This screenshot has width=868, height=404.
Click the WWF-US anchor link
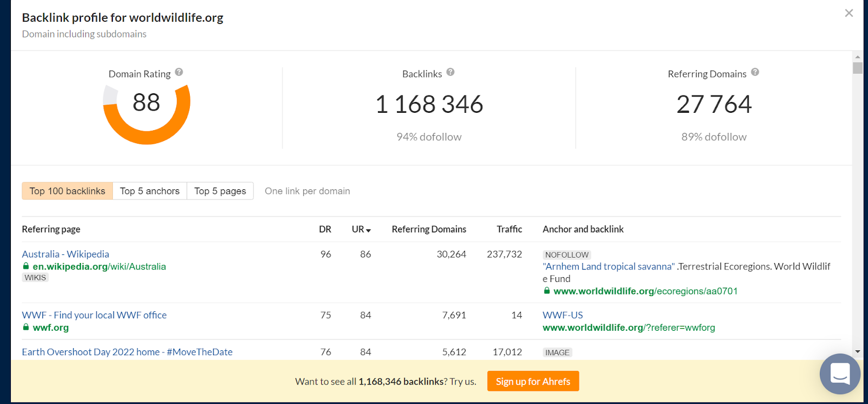pyautogui.click(x=563, y=315)
